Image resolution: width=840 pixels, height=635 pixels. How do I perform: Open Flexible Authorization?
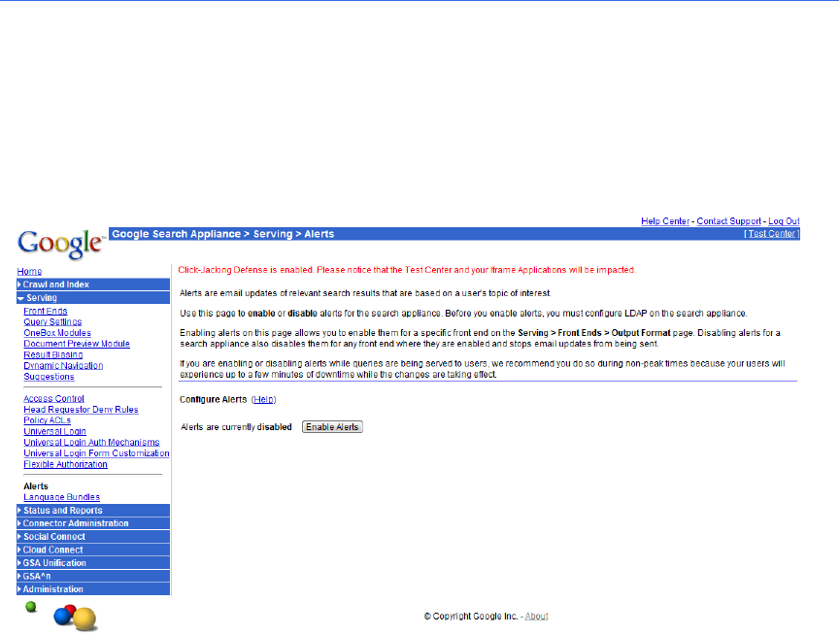65,465
